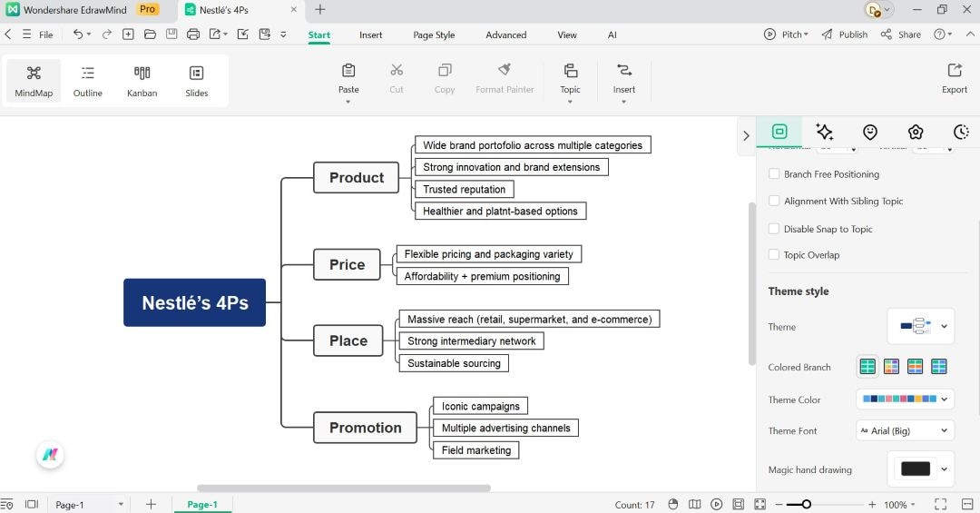980x513 pixels.
Task: Click the Undo arrow icon
Action: [x=77, y=35]
